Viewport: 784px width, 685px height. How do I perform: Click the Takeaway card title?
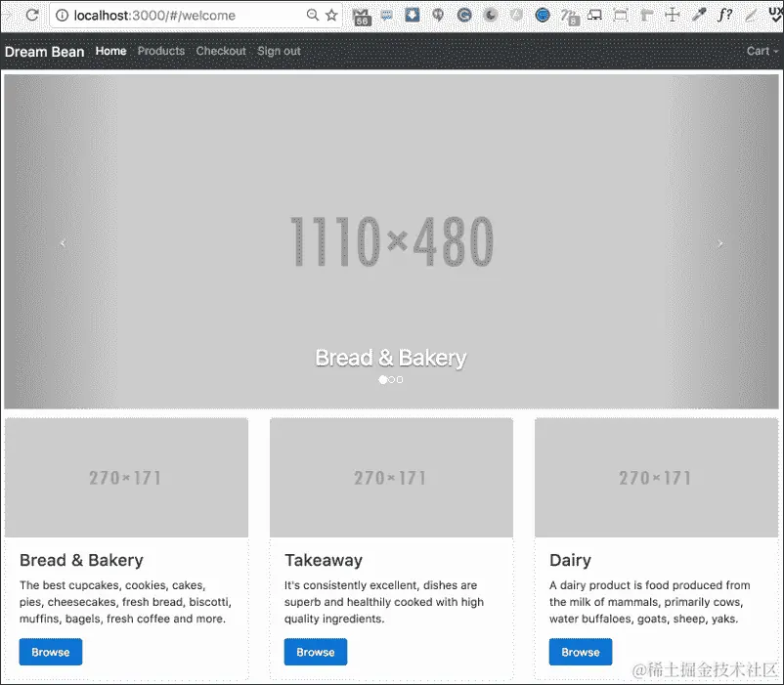click(x=324, y=560)
